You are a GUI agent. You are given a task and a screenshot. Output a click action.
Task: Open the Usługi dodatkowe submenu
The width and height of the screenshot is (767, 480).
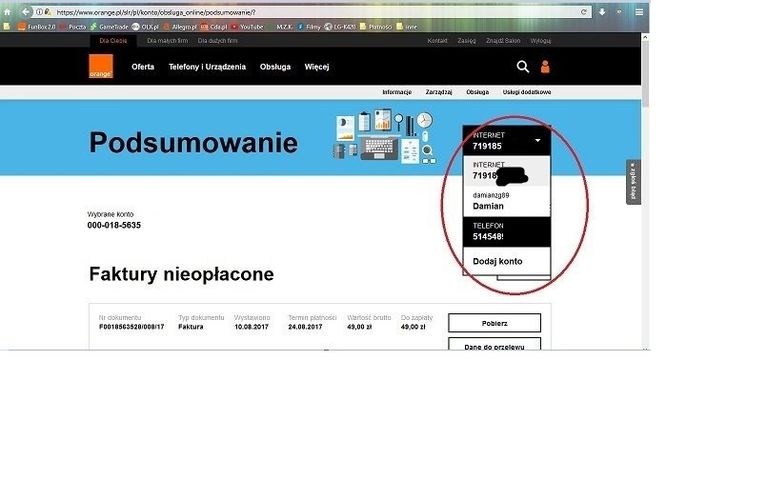[x=527, y=92]
